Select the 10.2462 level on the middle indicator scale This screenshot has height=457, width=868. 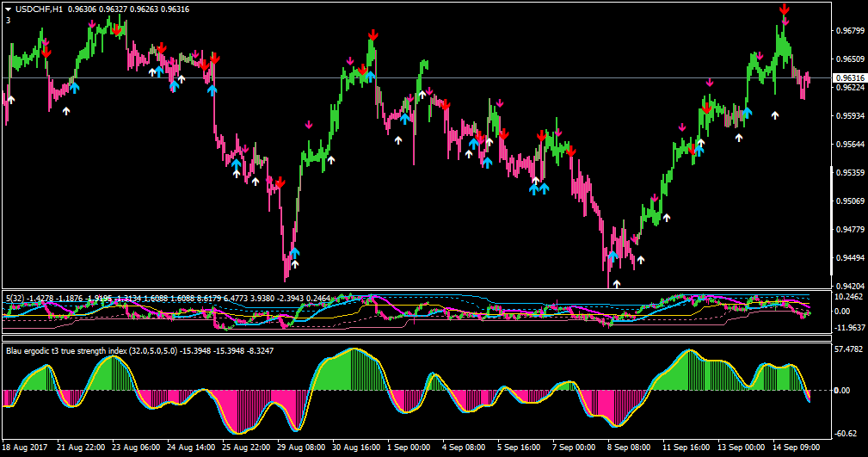tap(848, 297)
